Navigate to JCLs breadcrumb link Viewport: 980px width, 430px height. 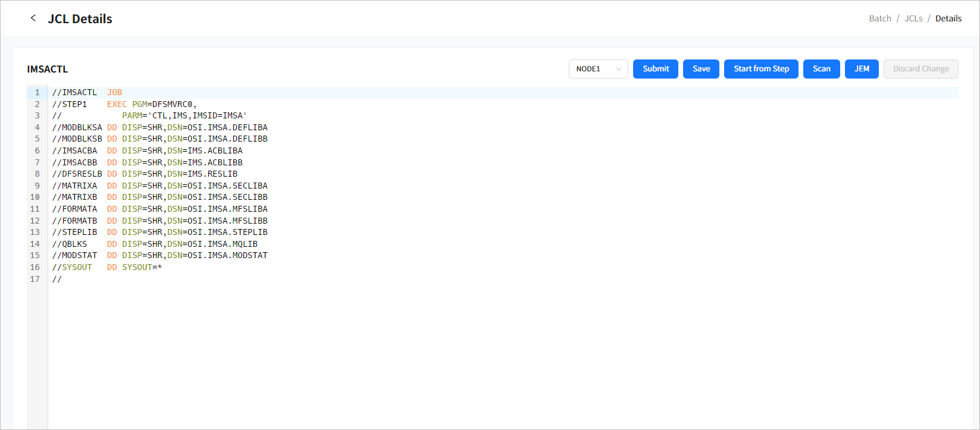(913, 18)
